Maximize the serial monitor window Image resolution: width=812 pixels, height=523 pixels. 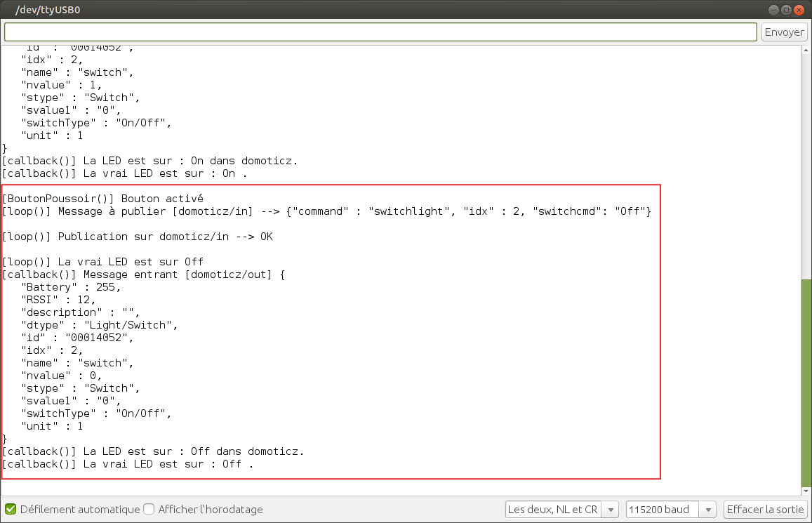(787, 10)
